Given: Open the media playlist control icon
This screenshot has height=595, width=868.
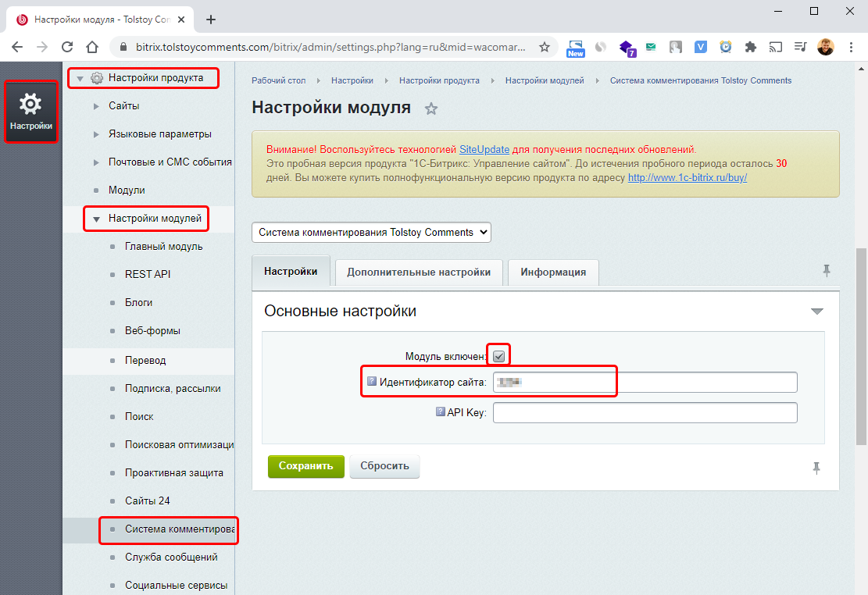Looking at the screenshot, I should 801,47.
